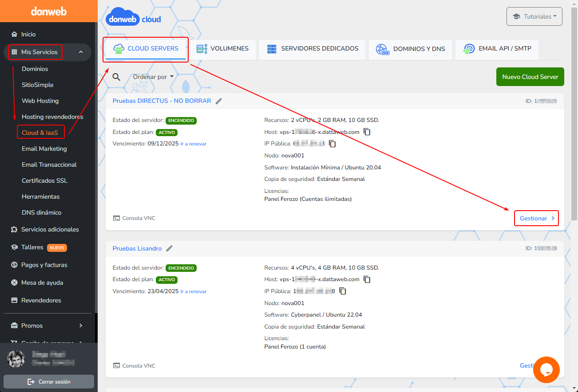Edit the Pruebas DIRECTUS server name pencil
The image size is (578, 392).
[x=219, y=101]
